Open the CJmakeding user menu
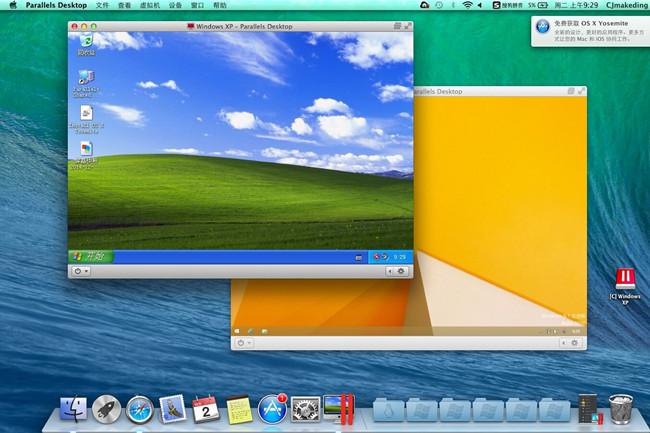 click(x=626, y=5)
